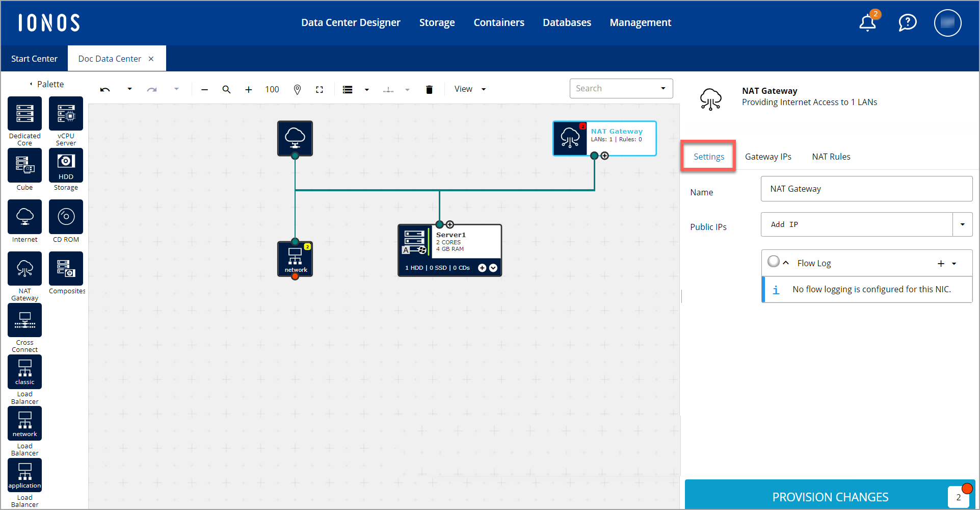Switch to the Gateway IPs tab
The height and width of the screenshot is (510, 980).
point(768,157)
